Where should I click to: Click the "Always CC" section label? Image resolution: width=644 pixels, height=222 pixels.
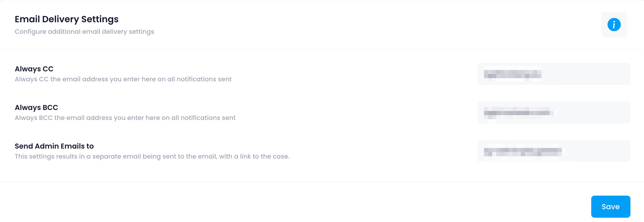pyautogui.click(x=34, y=69)
